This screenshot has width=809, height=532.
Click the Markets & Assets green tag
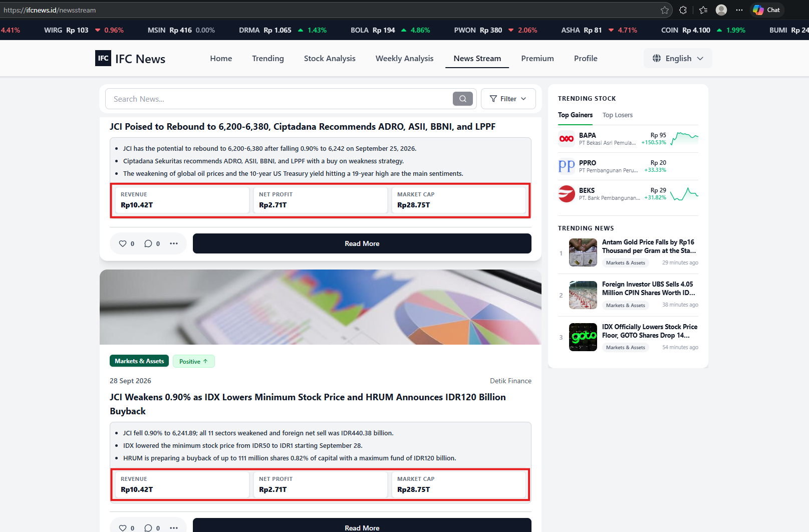click(x=139, y=361)
